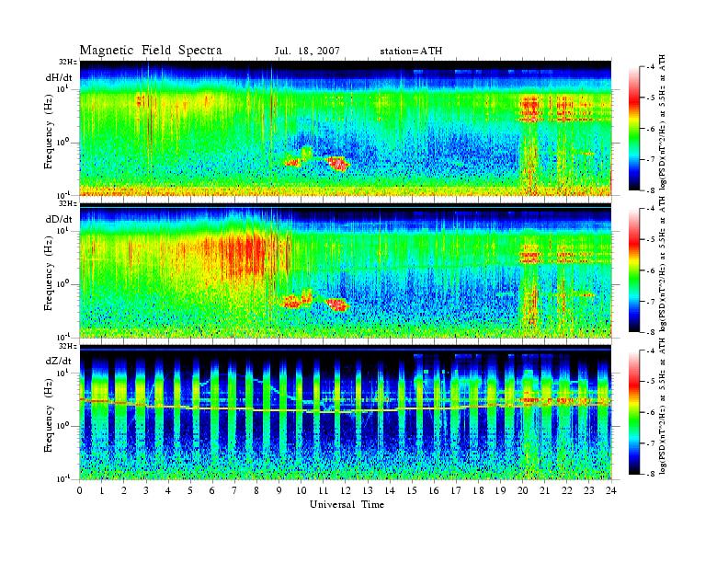
Task: Click the Universal Time tick label "19"
Action: pyautogui.click(x=500, y=491)
